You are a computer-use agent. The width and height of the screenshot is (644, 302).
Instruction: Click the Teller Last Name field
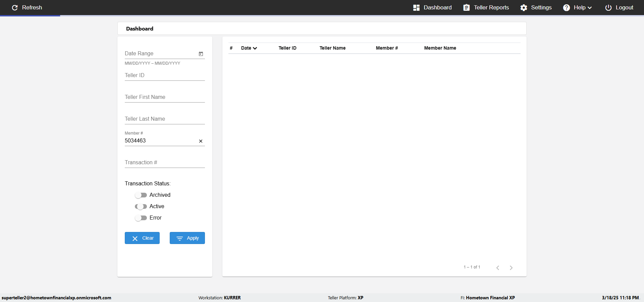165,119
